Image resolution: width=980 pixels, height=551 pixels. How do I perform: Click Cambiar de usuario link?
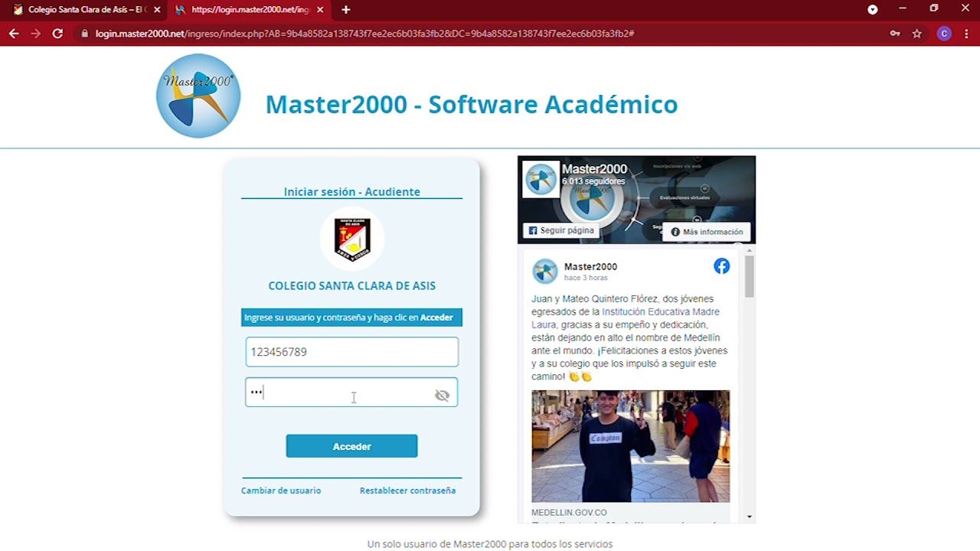tap(281, 491)
